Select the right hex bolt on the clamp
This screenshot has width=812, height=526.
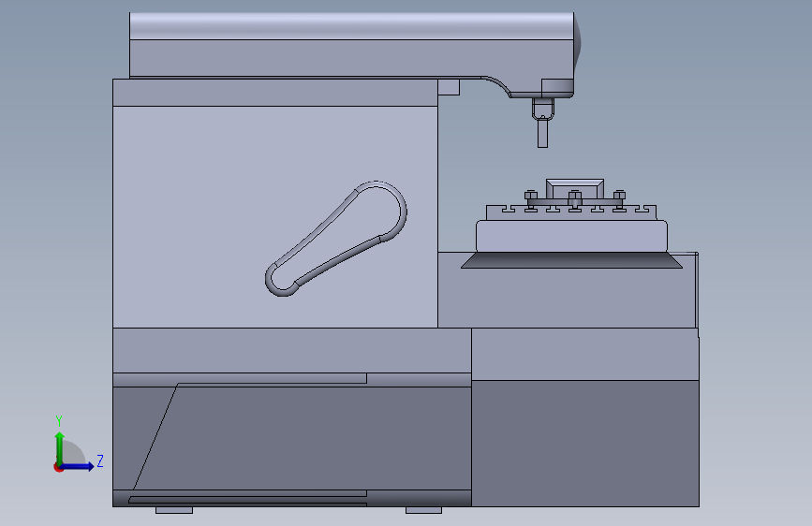619,197
